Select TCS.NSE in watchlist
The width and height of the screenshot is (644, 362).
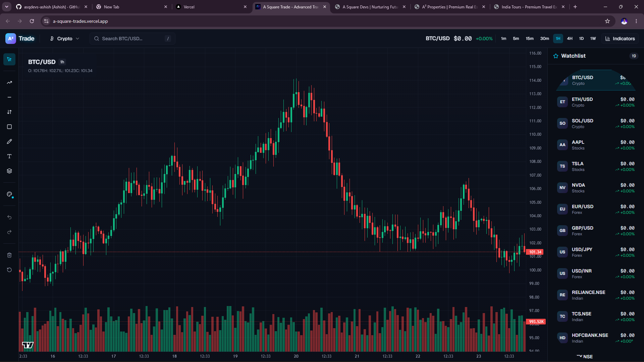tap(596, 316)
